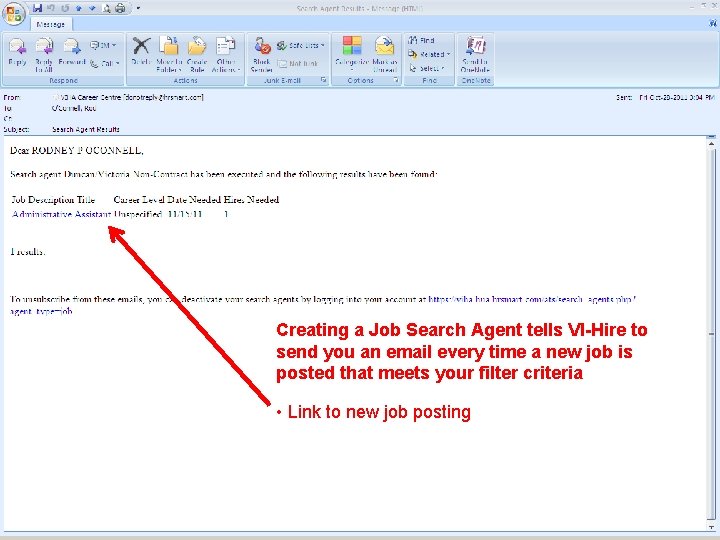Select the recipient O'Connell in To field

click(x=74, y=108)
